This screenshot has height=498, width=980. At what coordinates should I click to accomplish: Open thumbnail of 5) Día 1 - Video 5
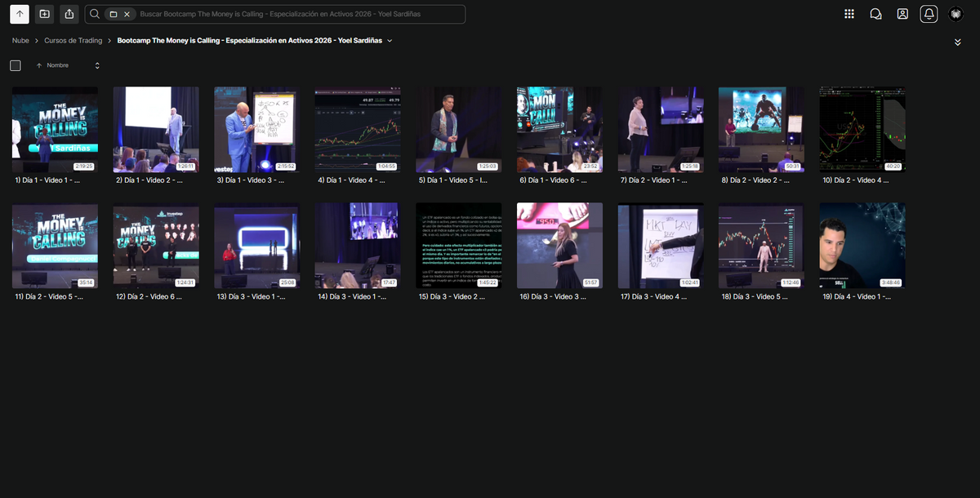tap(458, 130)
